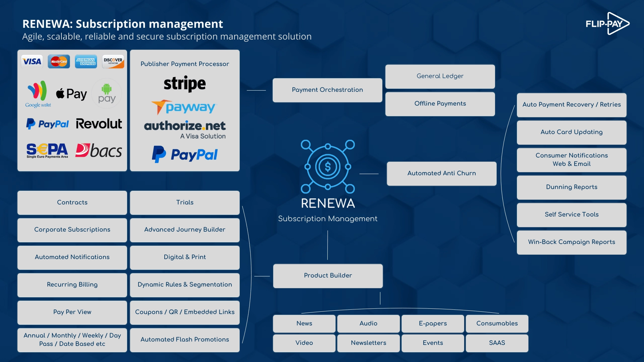Screen dimensions: 644x362
Task: Select the SAAS product box
Action: tap(497, 343)
